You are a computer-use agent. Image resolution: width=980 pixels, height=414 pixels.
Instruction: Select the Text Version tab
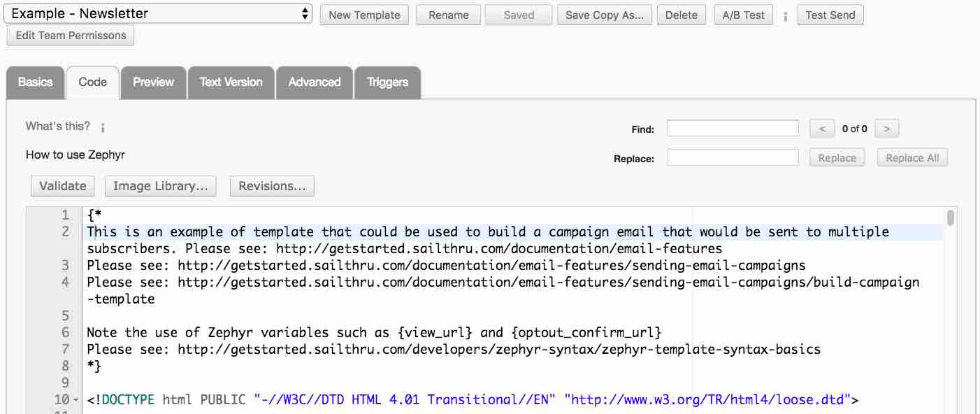pyautogui.click(x=231, y=82)
